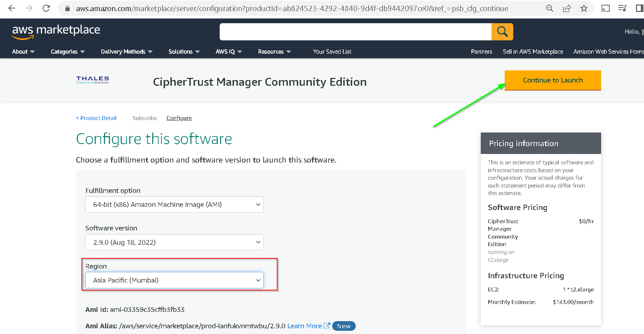Click the $143.00/month monthly estimate
The width and height of the screenshot is (644, 334).
573,302
